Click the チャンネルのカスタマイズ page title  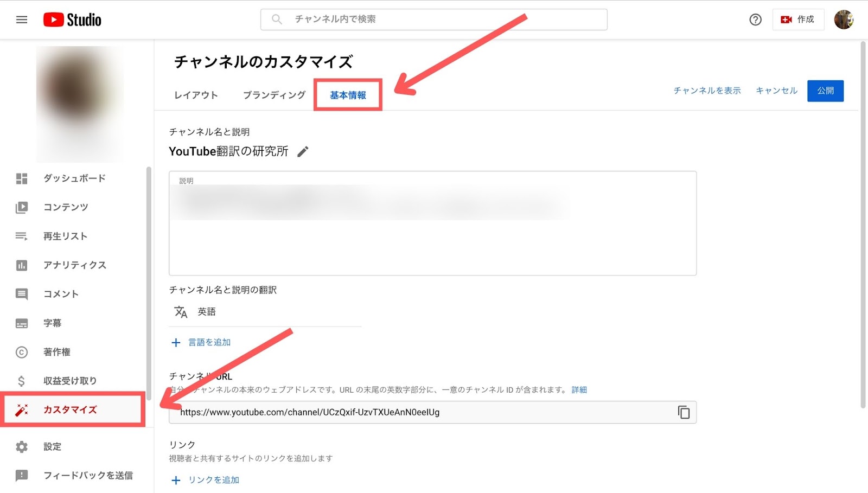264,62
